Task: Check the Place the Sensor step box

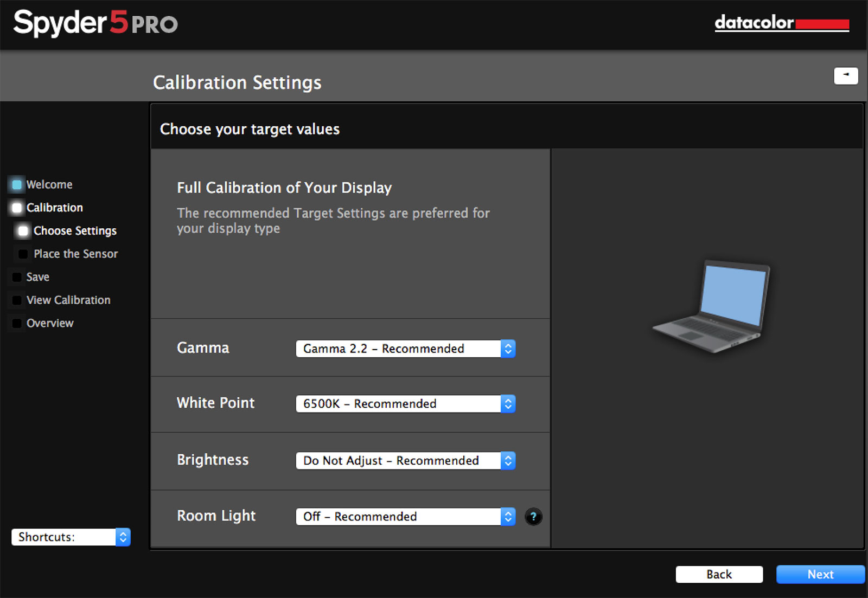Action: 22,254
